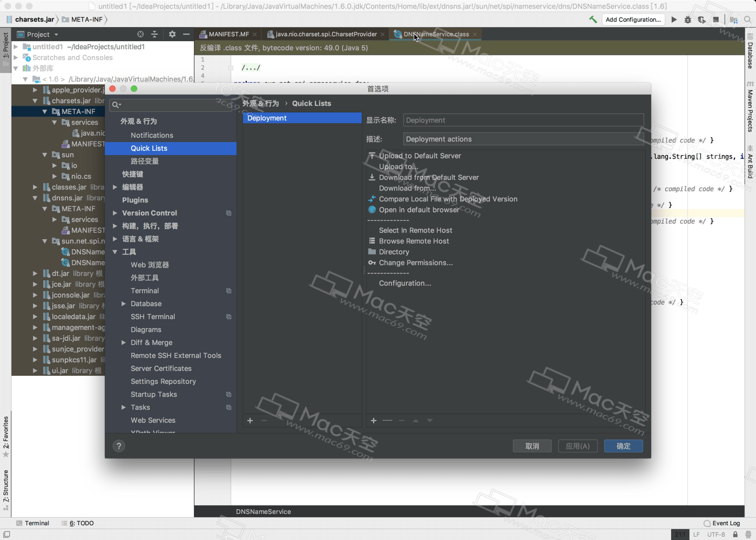
Task: Click the move action down arrow icon
Action: point(430,421)
